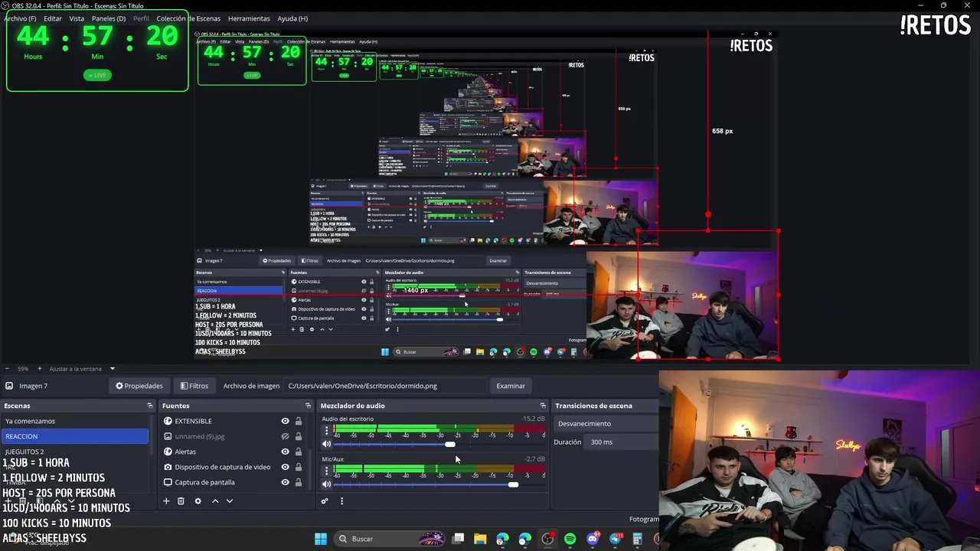Hide the EXTENSIBLE source

click(286, 421)
